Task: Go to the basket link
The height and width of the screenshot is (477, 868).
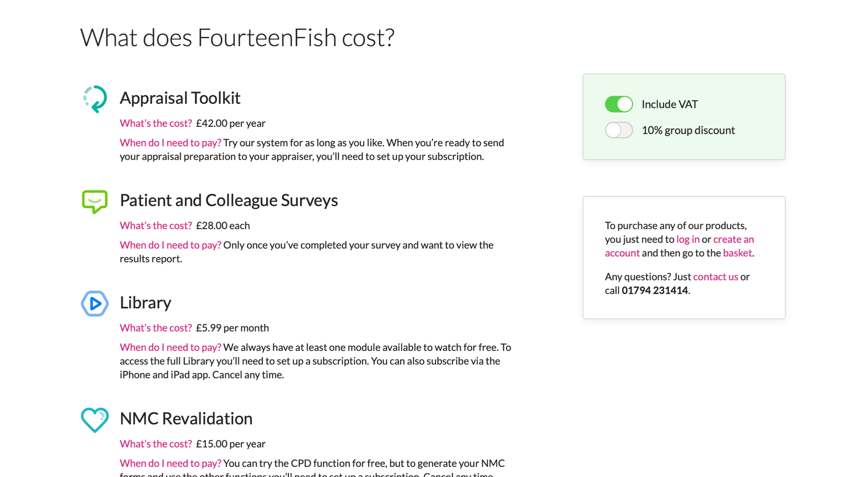Action: [737, 253]
